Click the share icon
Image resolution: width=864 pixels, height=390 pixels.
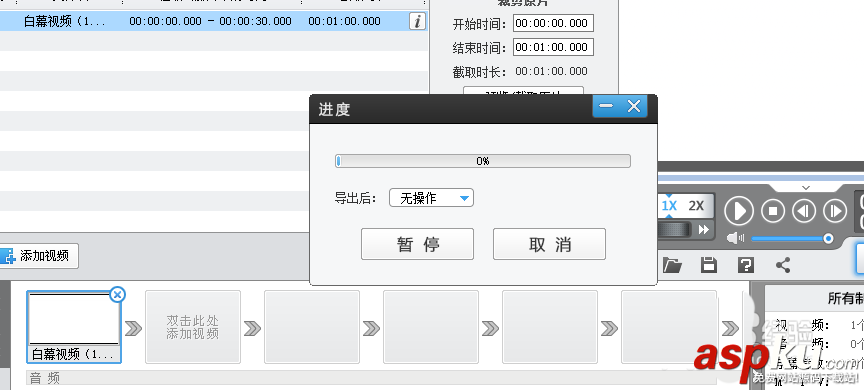tap(783, 265)
